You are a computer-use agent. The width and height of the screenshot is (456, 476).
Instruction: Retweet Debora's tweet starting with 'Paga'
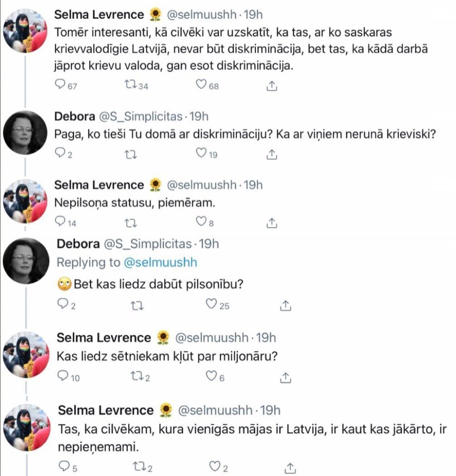coord(132,154)
